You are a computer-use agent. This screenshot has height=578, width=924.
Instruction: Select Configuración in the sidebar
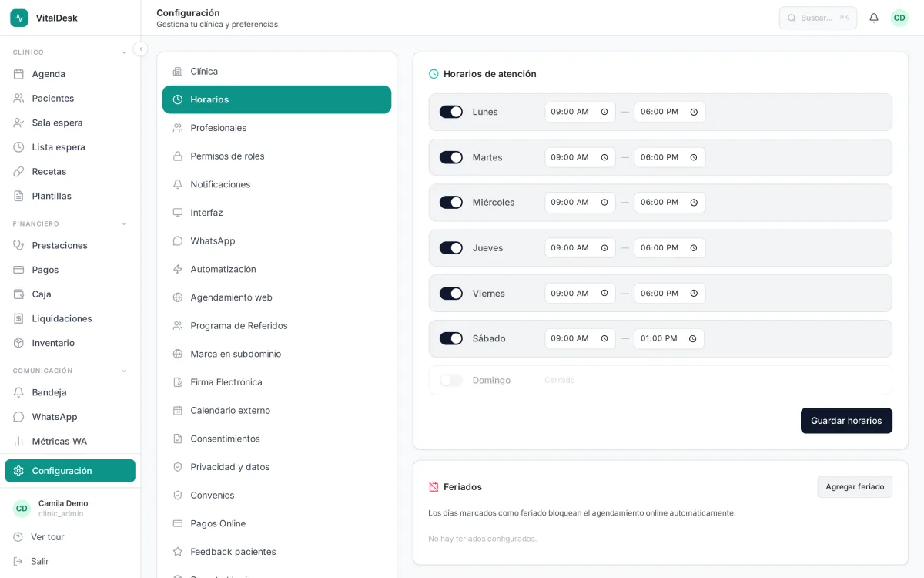70,471
